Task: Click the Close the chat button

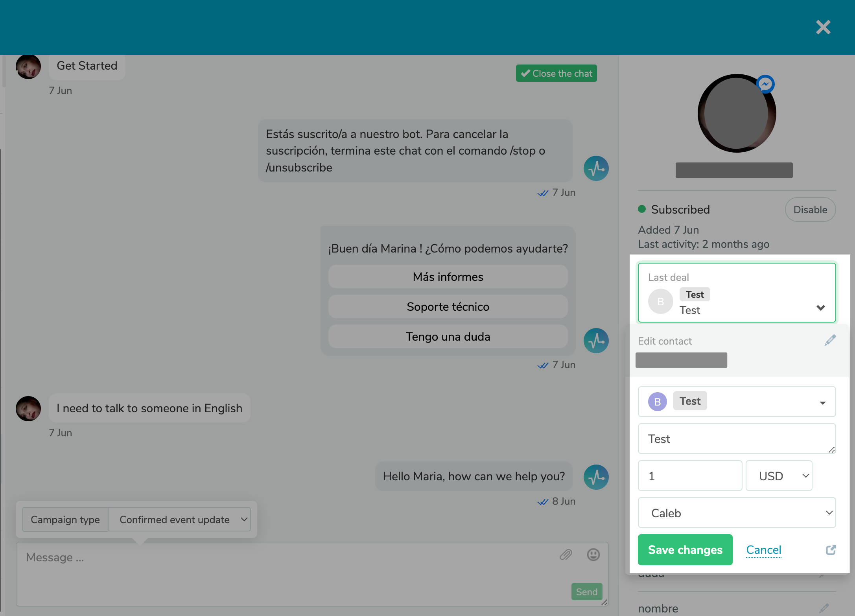Action: [x=556, y=73]
